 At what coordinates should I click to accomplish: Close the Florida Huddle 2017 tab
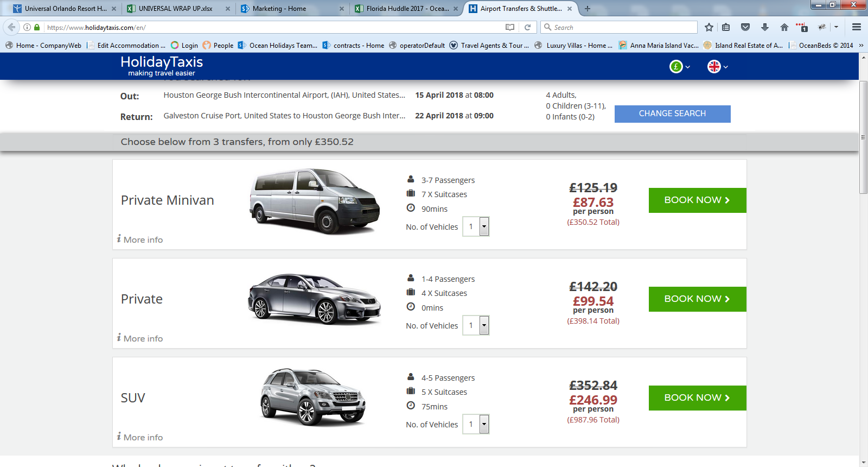tap(456, 9)
